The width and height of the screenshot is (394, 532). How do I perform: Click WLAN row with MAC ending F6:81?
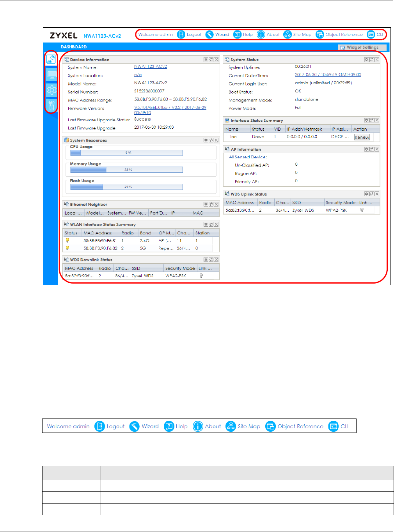tap(138, 241)
